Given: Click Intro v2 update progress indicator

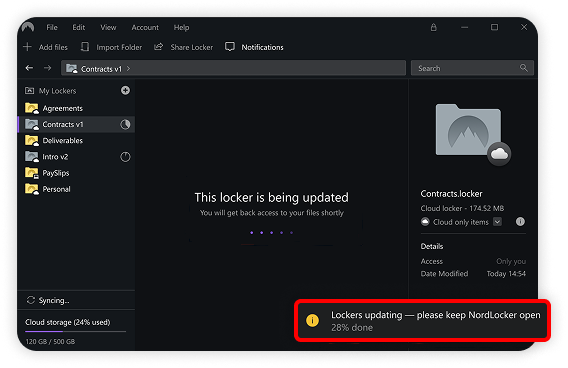Looking at the screenshot, I should coord(125,157).
